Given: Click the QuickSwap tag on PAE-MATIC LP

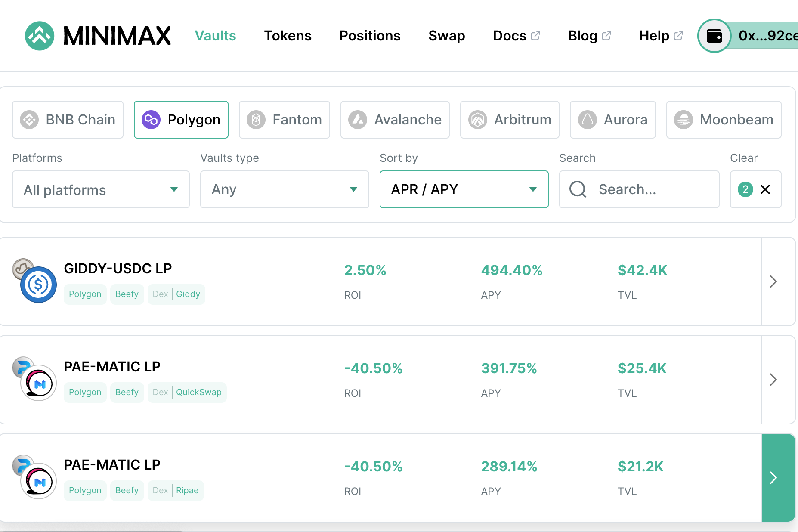Looking at the screenshot, I should point(199,392).
